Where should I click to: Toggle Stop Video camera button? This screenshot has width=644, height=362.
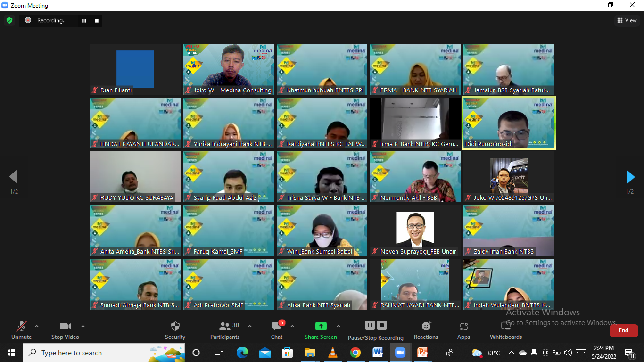tap(65, 327)
